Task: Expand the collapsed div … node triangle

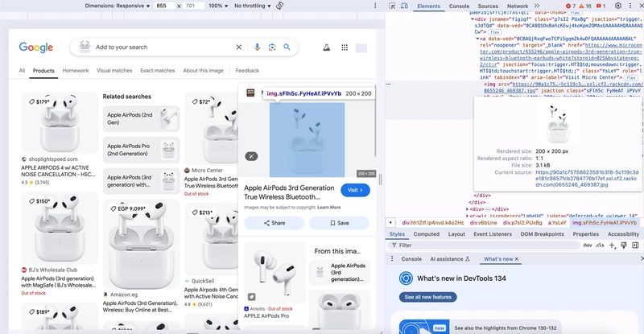Action: pyautogui.click(x=468, y=209)
